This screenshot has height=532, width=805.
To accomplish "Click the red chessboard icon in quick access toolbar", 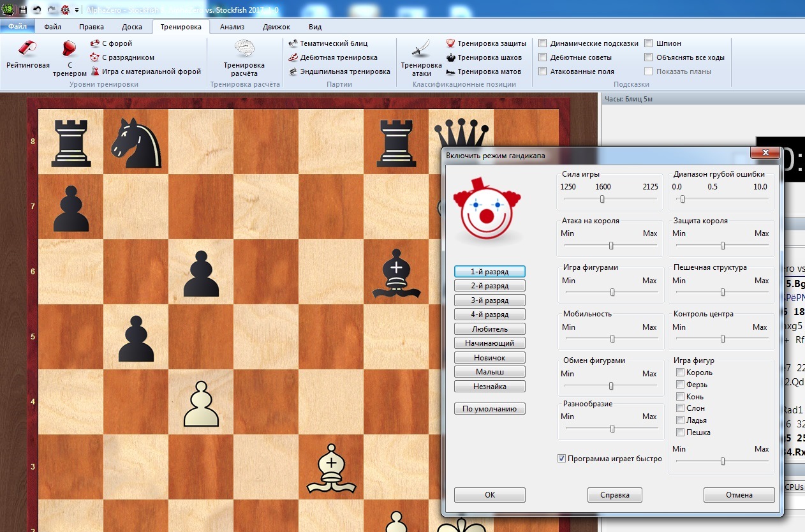I will click(x=65, y=10).
